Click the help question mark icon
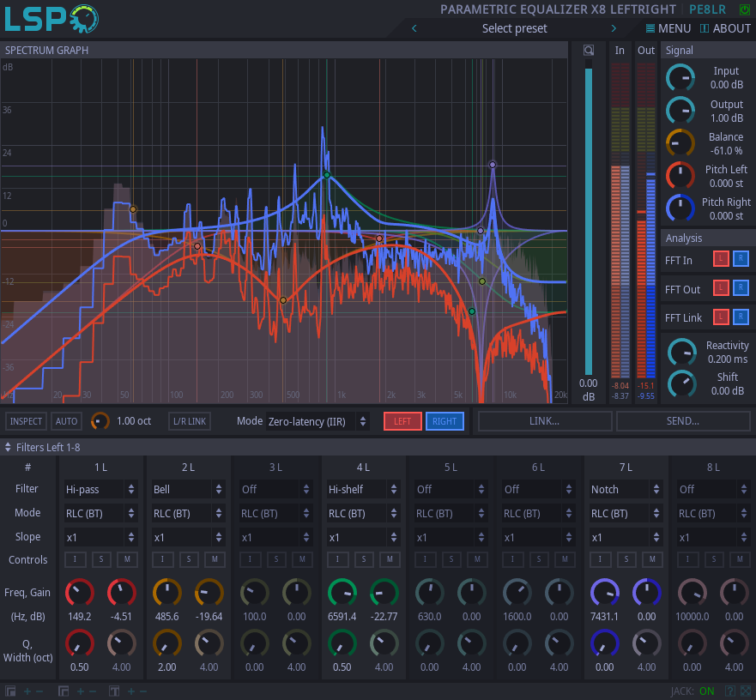 [x=729, y=691]
